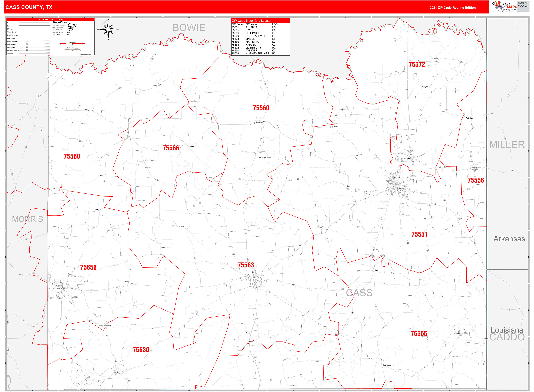
Task: Click the Midway town label
Action: click(x=97, y=209)
